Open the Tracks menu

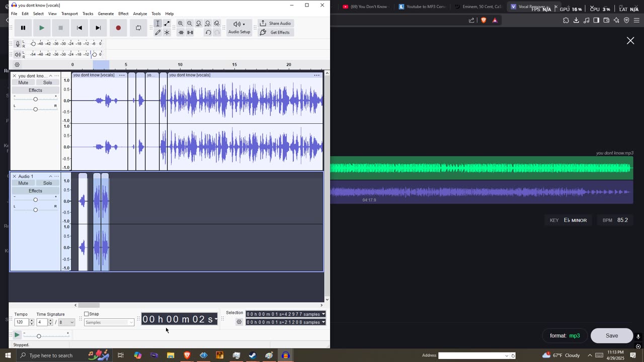click(88, 14)
